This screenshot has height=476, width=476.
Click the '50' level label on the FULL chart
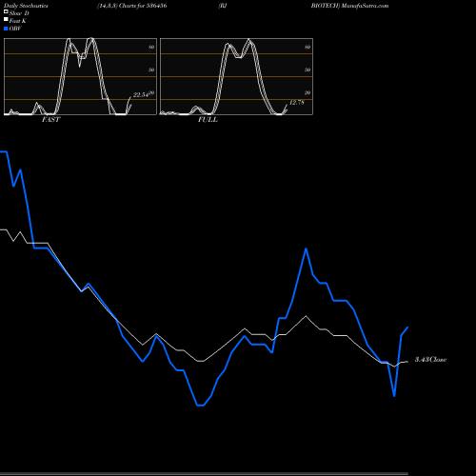tap(307, 69)
